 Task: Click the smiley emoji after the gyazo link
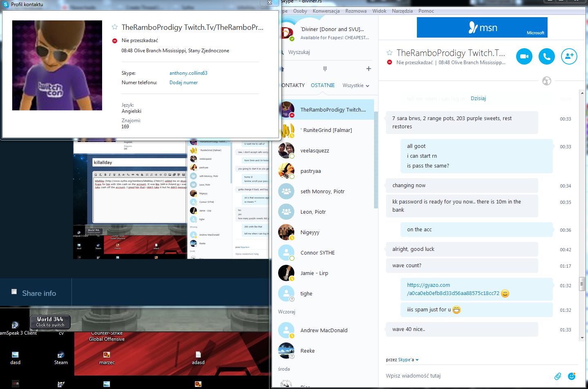(x=505, y=293)
